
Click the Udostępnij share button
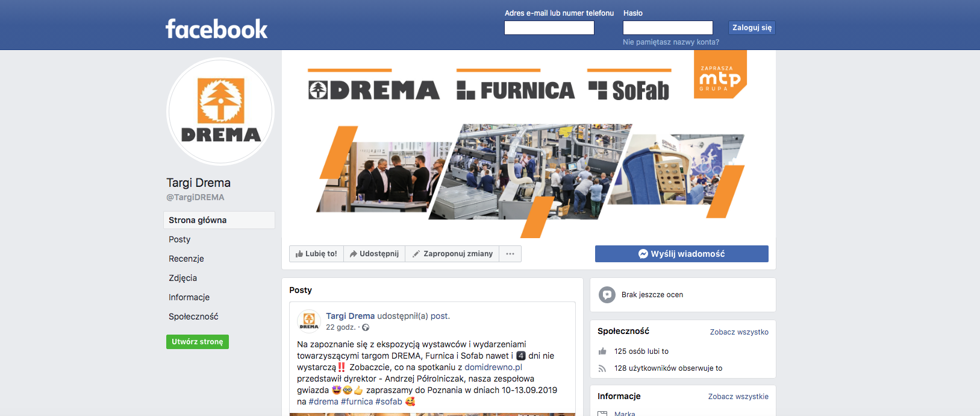click(374, 254)
